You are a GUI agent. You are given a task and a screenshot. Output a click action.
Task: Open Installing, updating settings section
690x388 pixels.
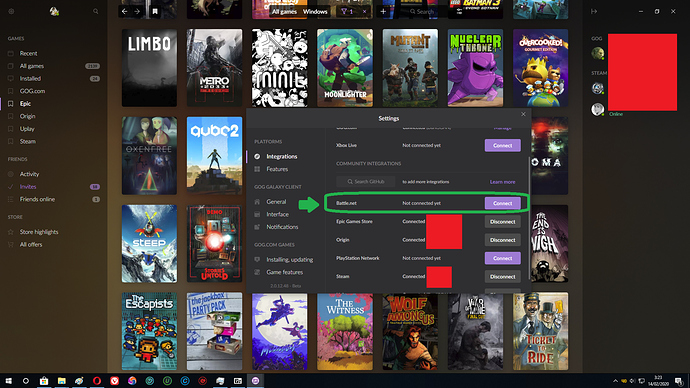point(290,260)
